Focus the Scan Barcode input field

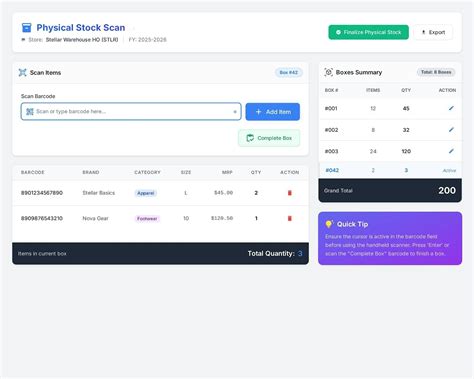131,111
